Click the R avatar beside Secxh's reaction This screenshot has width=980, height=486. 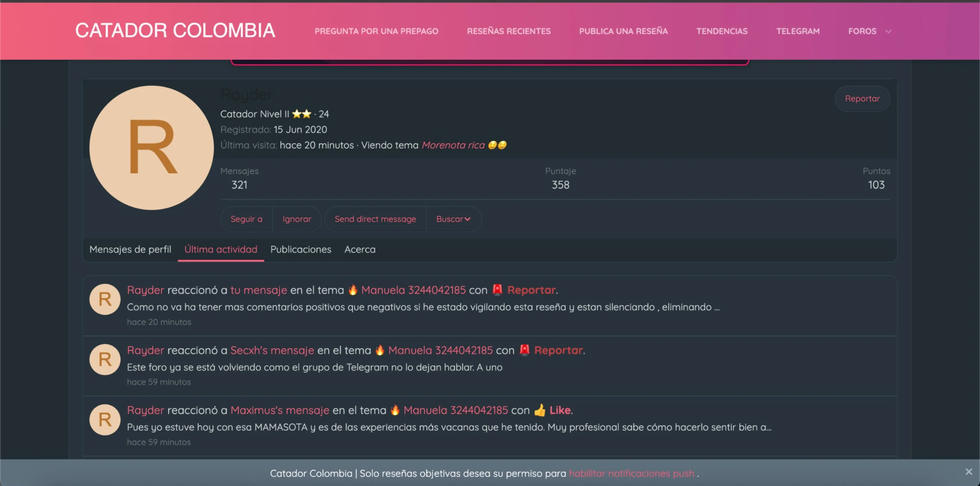105,359
